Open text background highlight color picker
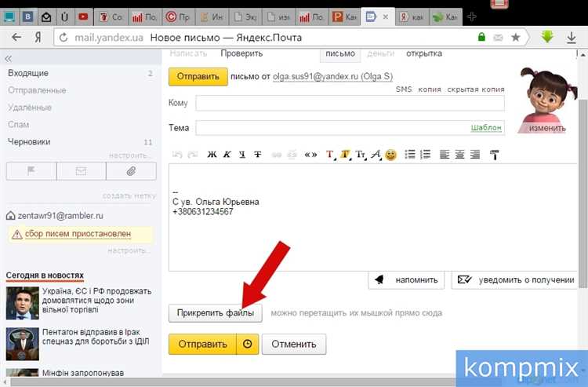The image size is (588, 387). (345, 154)
